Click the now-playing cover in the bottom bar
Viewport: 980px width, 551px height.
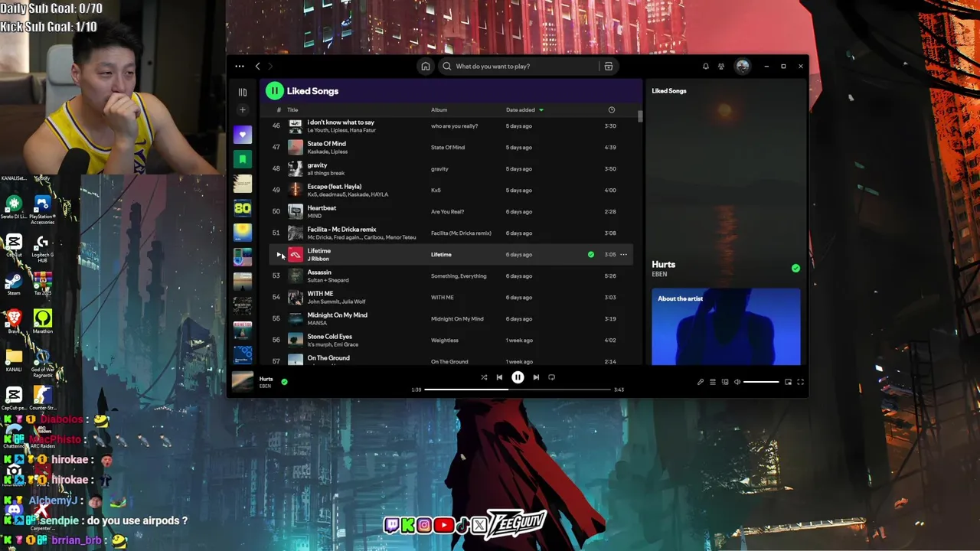tap(243, 380)
